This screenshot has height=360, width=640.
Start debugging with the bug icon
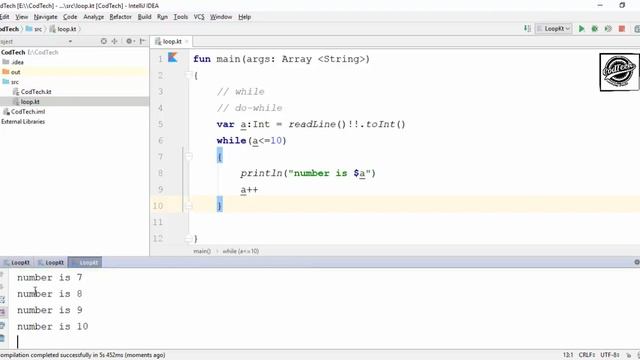[x=595, y=29]
